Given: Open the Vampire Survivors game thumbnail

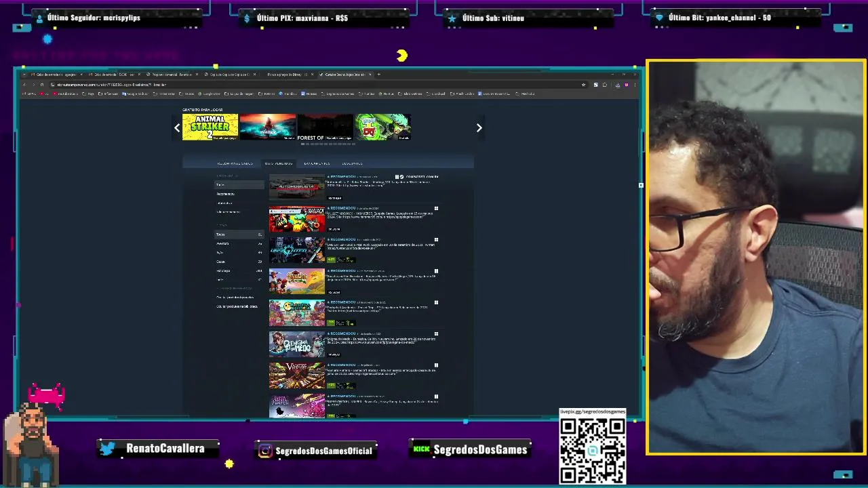Looking at the screenshot, I should (x=297, y=375).
